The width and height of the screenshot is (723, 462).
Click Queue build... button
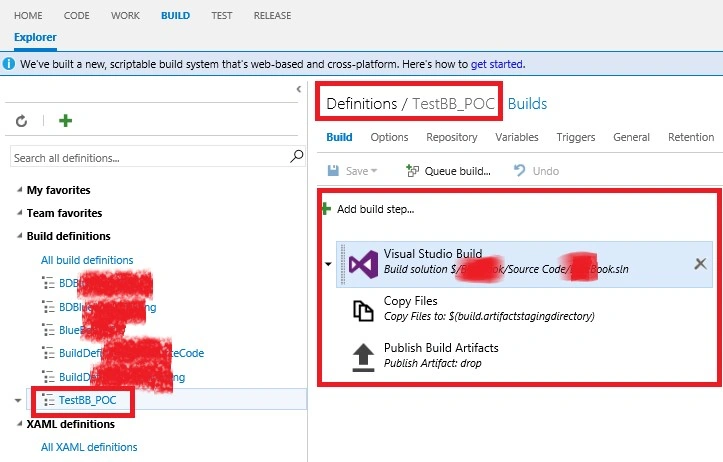448,171
